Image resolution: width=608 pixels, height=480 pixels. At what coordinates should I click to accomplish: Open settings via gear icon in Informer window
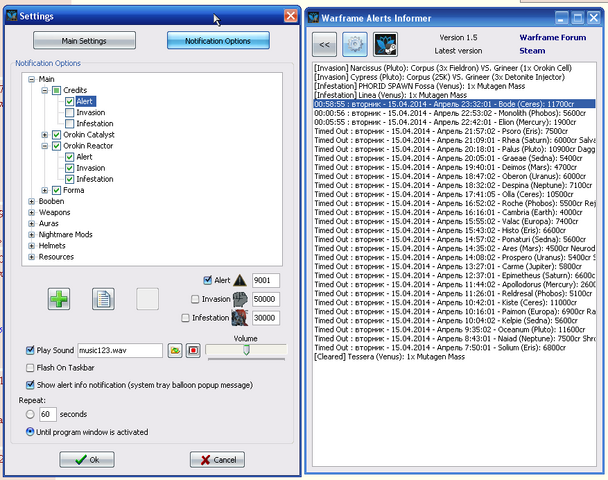click(x=355, y=44)
